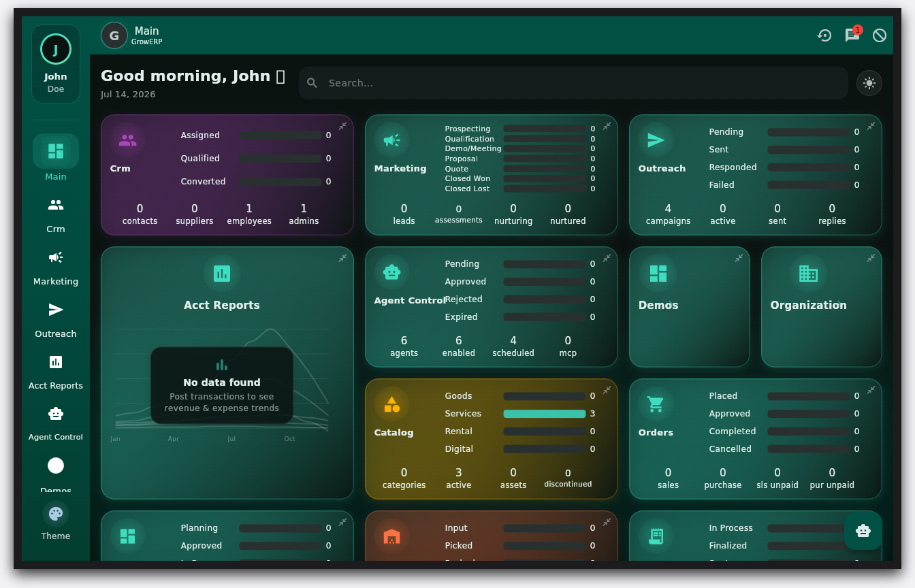Click the 'employees' count in Crm
The image size is (915, 588).
click(x=249, y=214)
